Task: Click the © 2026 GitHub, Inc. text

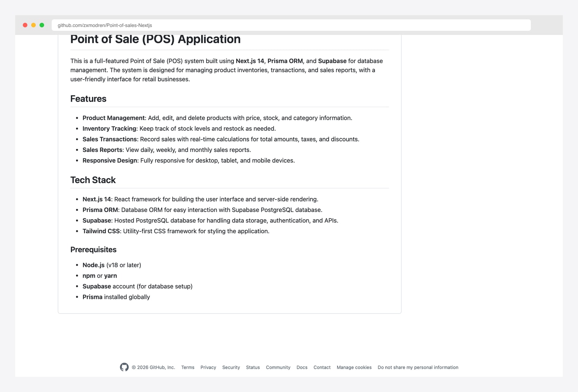Action: point(153,367)
